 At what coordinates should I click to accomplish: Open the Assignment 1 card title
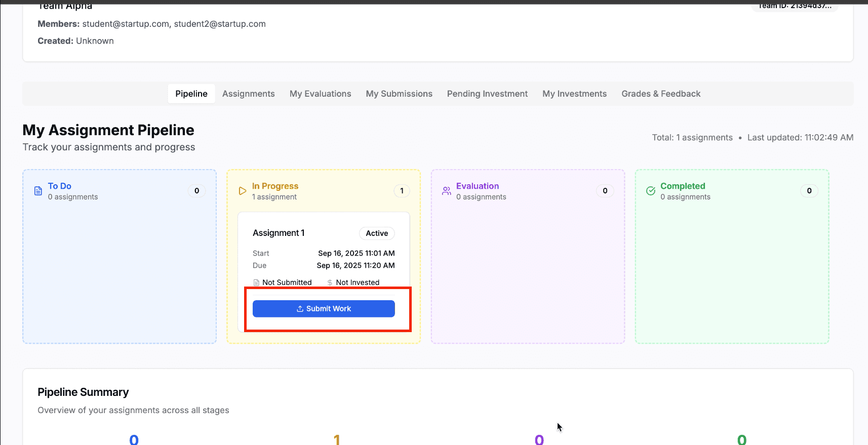pos(279,233)
